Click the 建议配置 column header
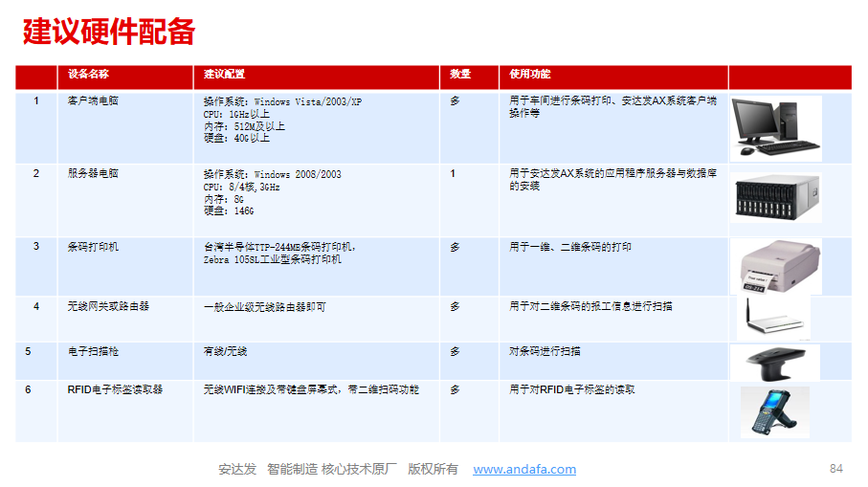This screenshot has height=487, width=868. pos(224,75)
